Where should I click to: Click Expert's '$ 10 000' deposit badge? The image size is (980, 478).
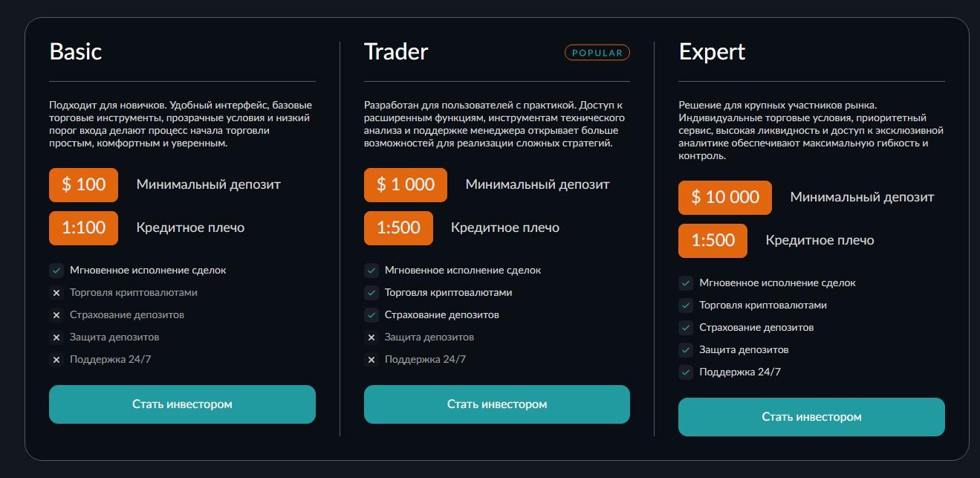pyautogui.click(x=724, y=197)
